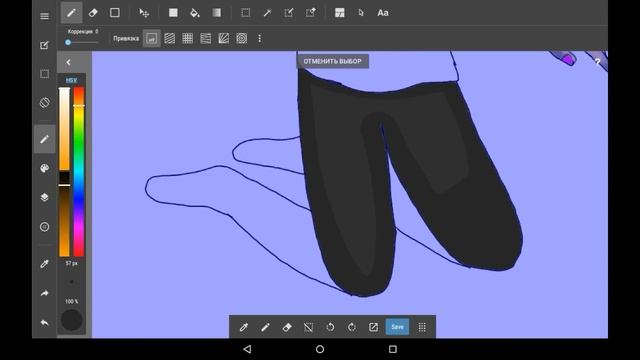Tap Android back navigation button
The width and height of the screenshot is (640, 360).
coord(247,349)
